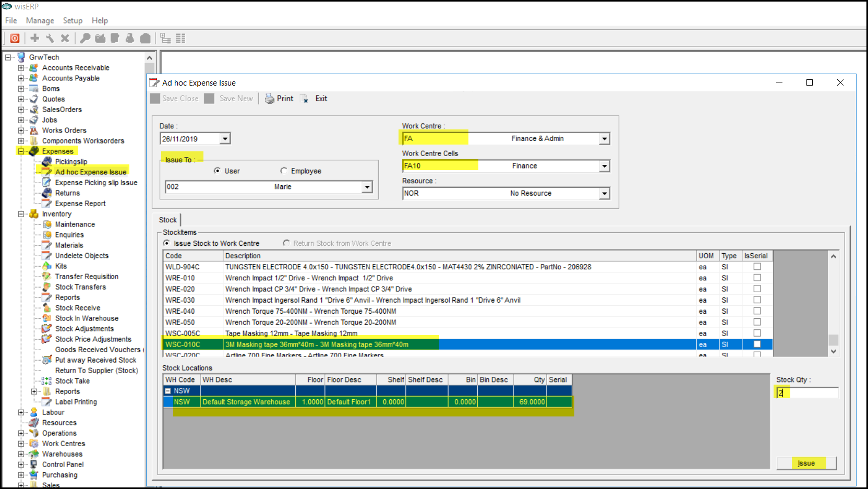The image size is (868, 489).
Task: Click the list view icon in toolbar
Action: (x=180, y=38)
